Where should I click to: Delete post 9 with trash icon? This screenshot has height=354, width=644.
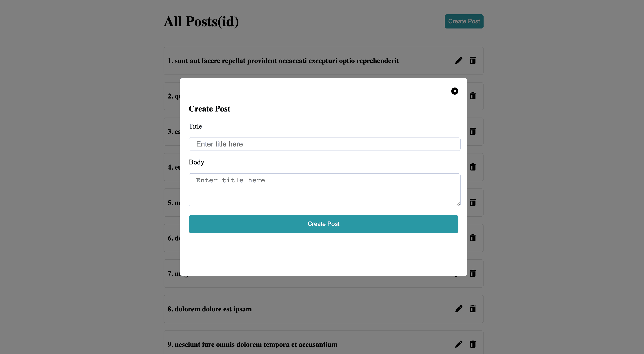pos(473,344)
